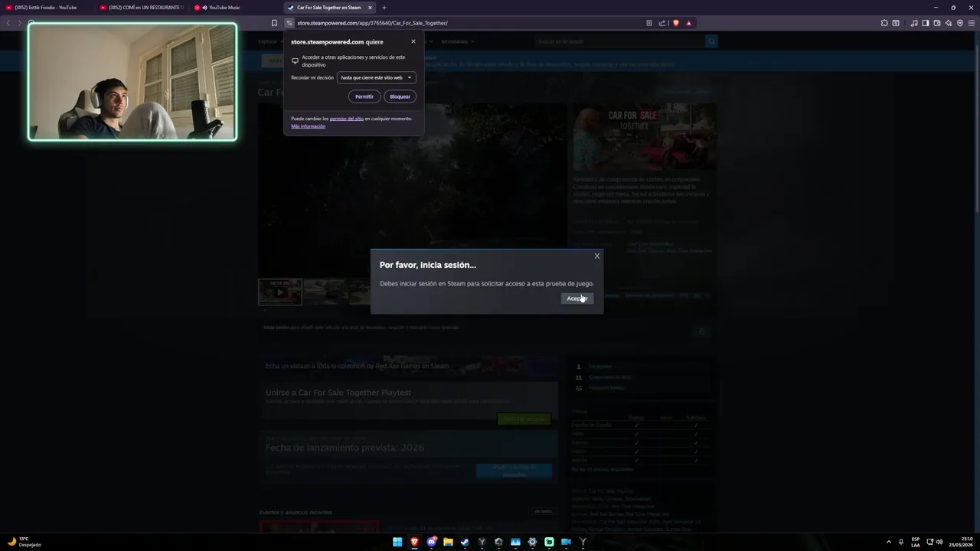Open a new browser tab

384,8
